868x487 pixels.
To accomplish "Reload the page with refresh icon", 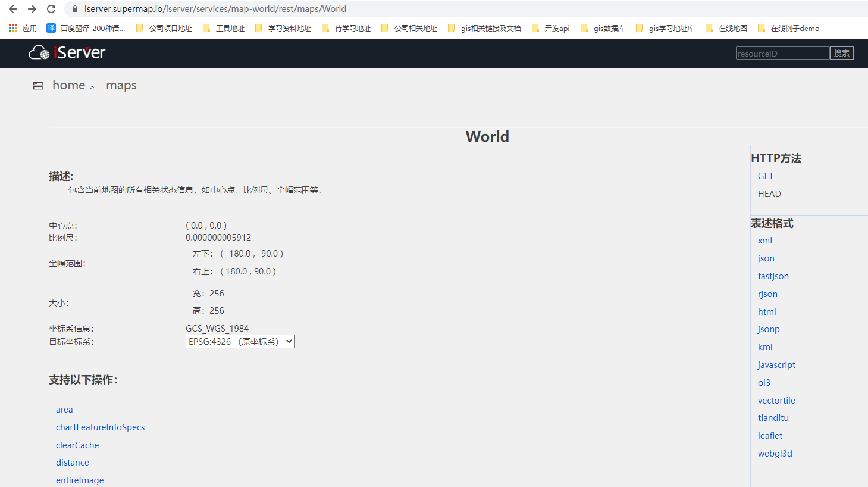I will coord(51,9).
